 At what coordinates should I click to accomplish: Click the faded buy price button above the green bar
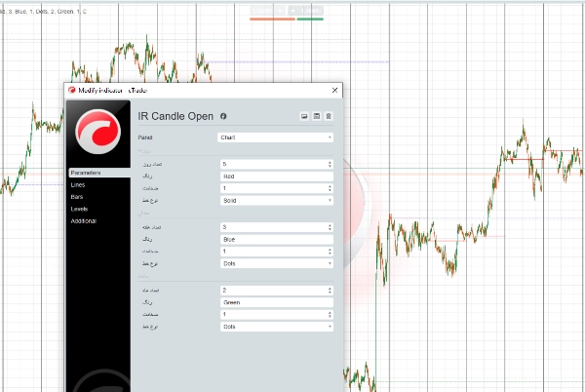point(305,11)
